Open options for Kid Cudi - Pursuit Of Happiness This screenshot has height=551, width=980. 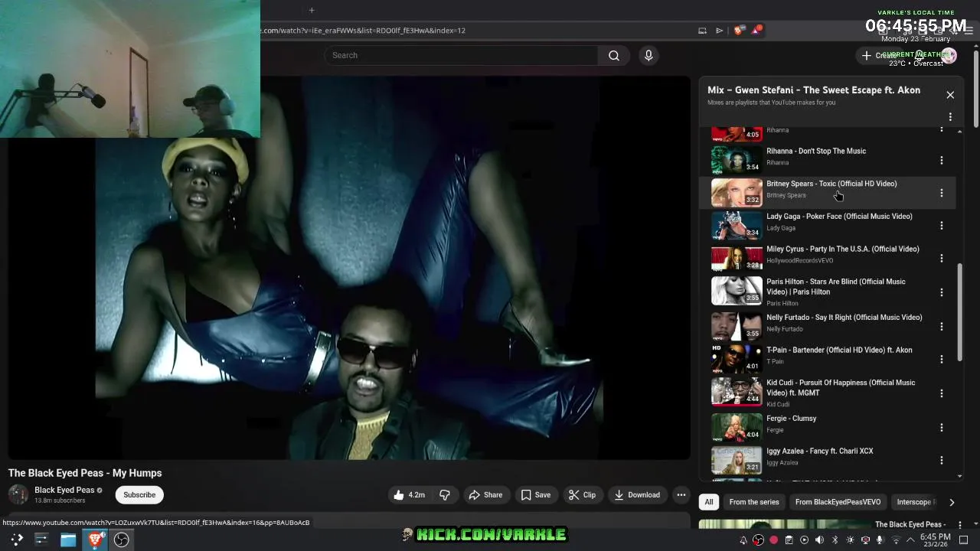(942, 393)
